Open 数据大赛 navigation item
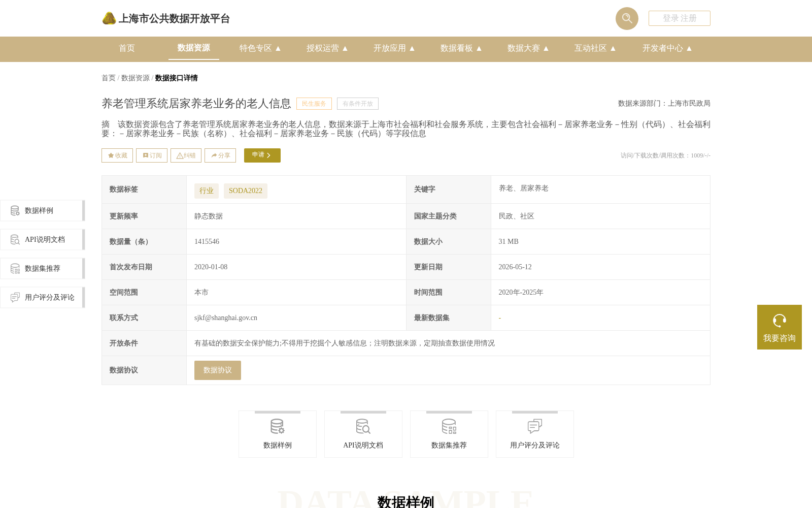Viewport: 812px width, 508px height. tap(524, 48)
